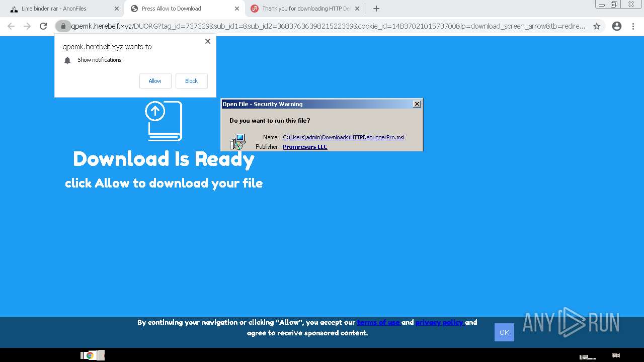Click 'click Allow to download your file' text
The height and width of the screenshot is (362, 644).
pos(164,183)
